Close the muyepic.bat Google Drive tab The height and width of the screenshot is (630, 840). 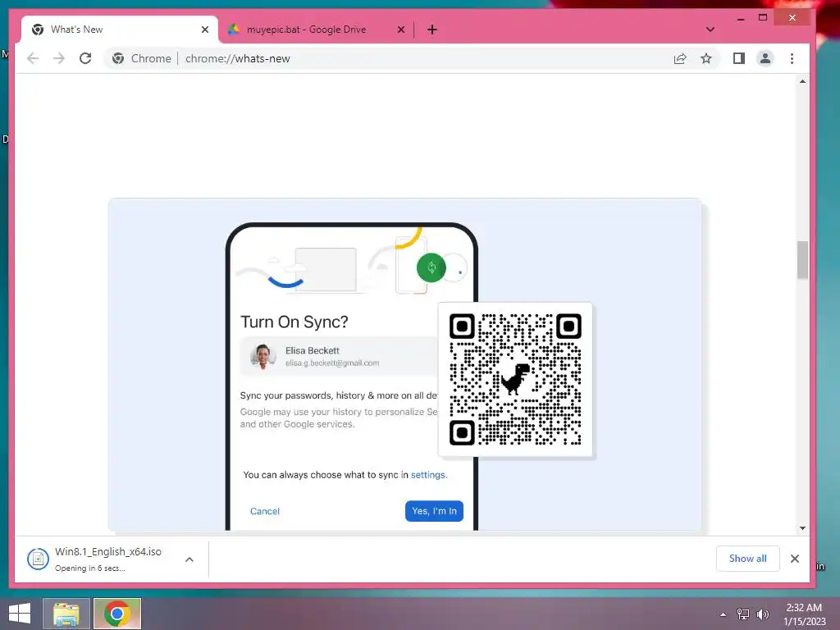click(400, 30)
